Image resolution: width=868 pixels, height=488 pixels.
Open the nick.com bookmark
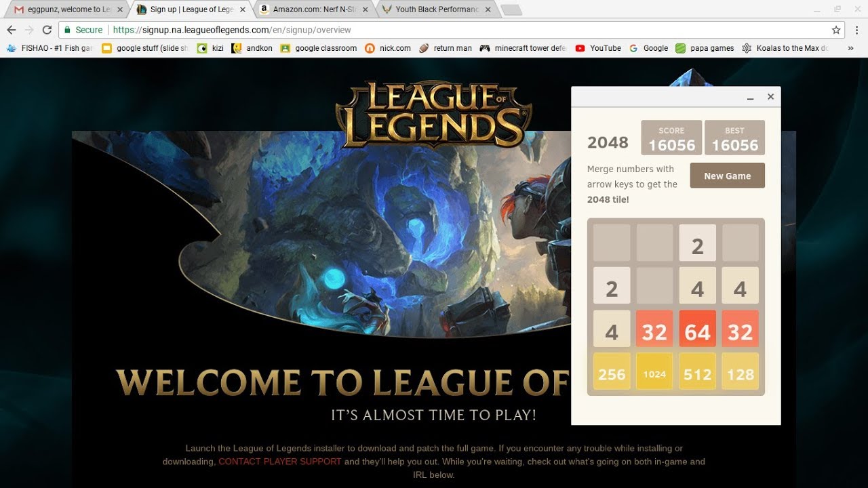(x=388, y=48)
